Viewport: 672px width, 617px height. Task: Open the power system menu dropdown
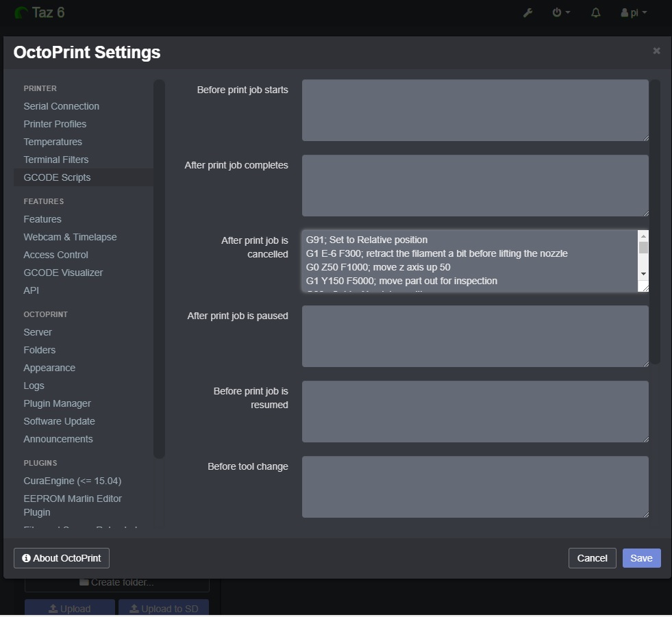560,13
